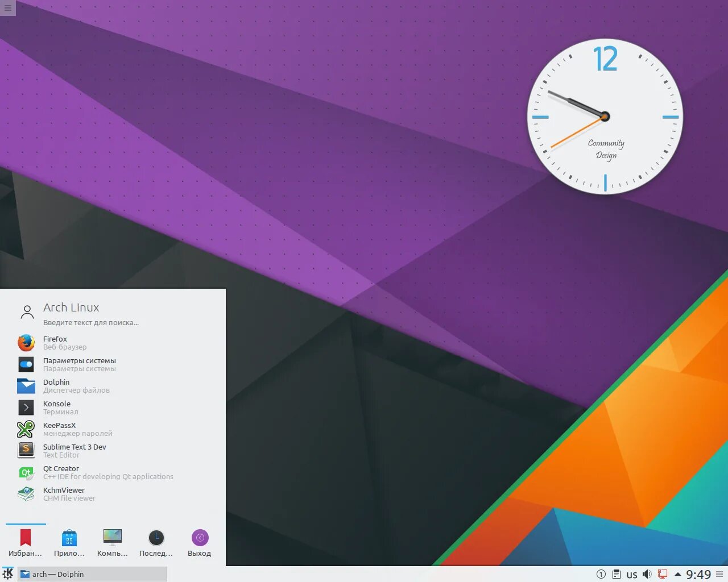The image size is (728, 582).
Task: Switch the us keyboard layout indicator
Action: pyautogui.click(x=632, y=575)
